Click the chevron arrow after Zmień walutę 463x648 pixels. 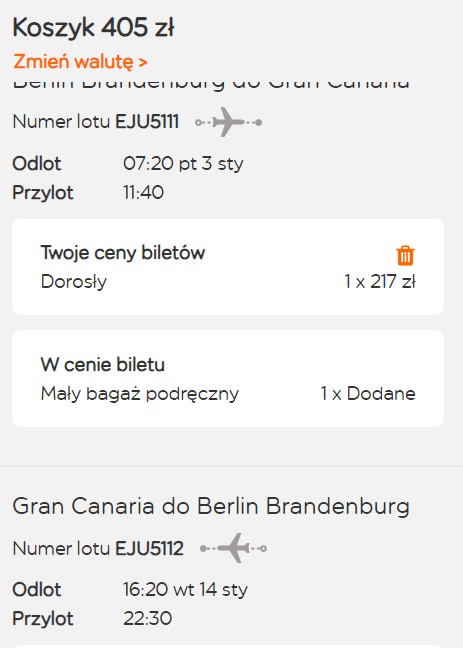pyautogui.click(x=143, y=62)
